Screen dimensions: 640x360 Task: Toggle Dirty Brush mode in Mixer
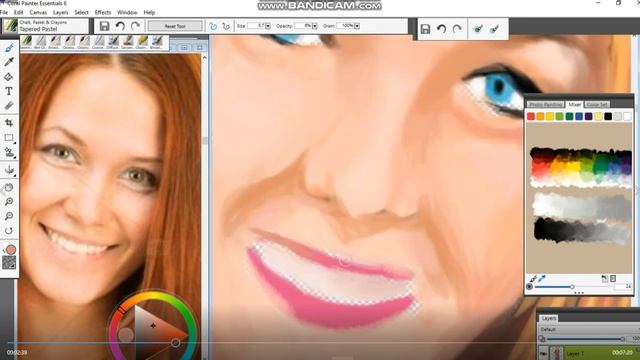pos(529,287)
